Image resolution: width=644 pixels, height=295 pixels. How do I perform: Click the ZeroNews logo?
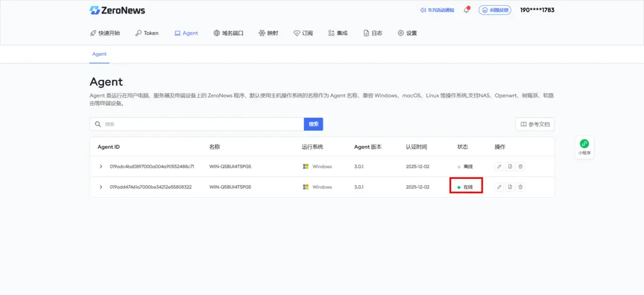pos(117,10)
